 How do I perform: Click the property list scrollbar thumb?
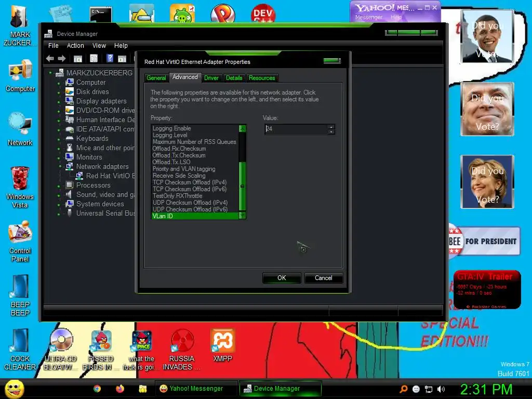coord(242,187)
